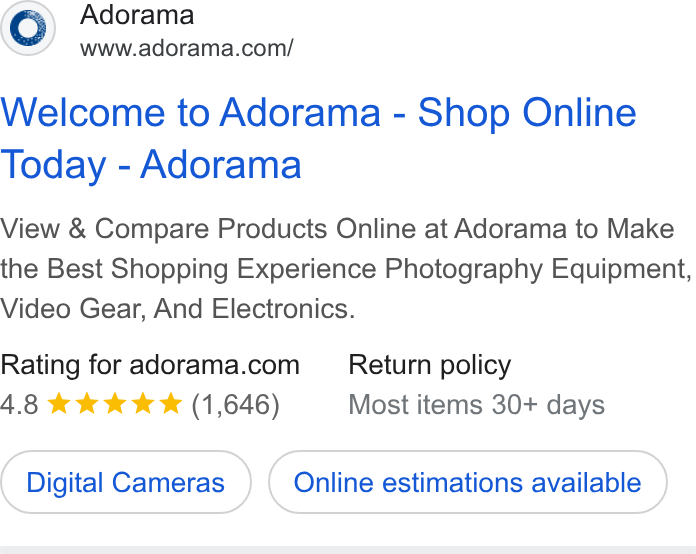The width and height of the screenshot is (696, 554).
Task: Open the Welcome to Adorama result title
Action: click(318, 138)
